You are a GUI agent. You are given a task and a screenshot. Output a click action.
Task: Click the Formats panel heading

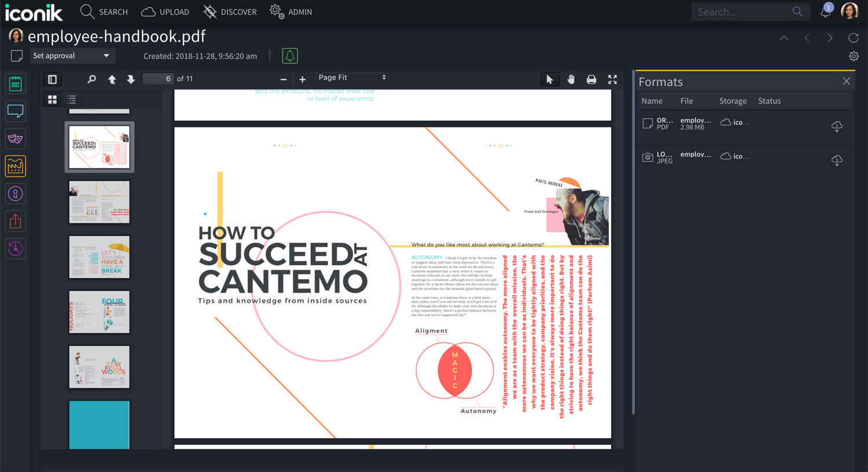[x=661, y=82]
